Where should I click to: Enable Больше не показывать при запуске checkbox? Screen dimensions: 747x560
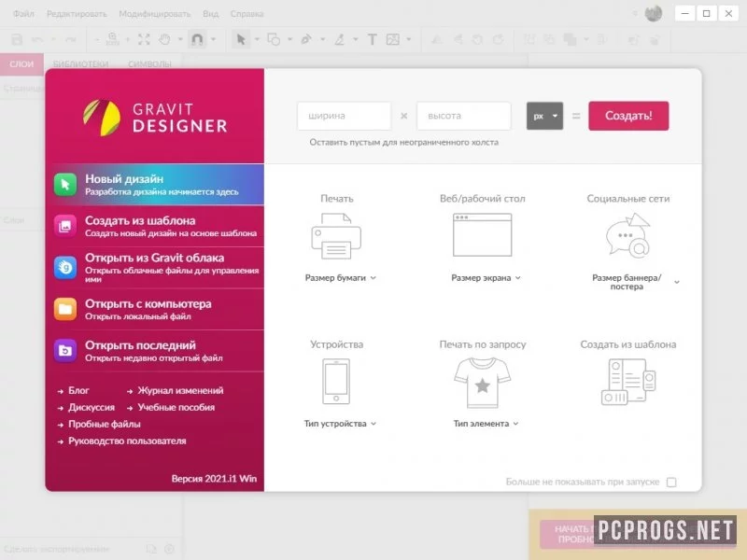[x=671, y=483]
